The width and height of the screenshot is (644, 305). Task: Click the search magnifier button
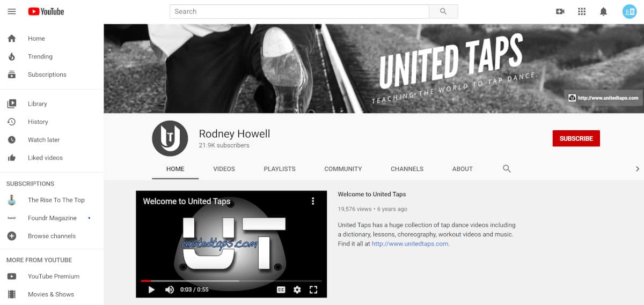(x=443, y=11)
